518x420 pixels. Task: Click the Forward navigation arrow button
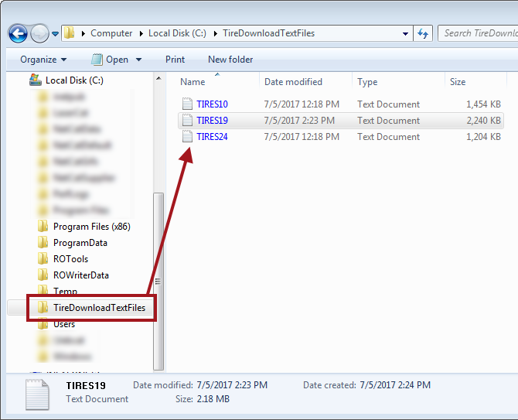[x=39, y=33]
